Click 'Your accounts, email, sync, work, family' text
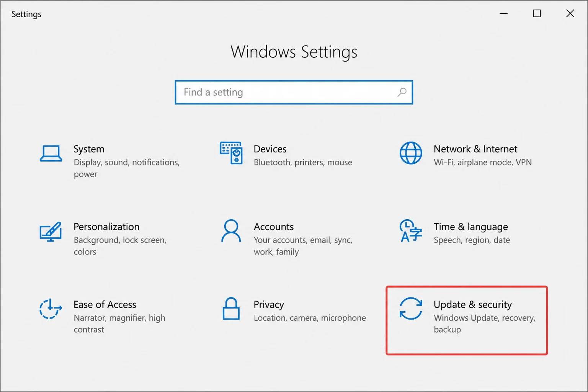588x392 pixels. pos(303,246)
